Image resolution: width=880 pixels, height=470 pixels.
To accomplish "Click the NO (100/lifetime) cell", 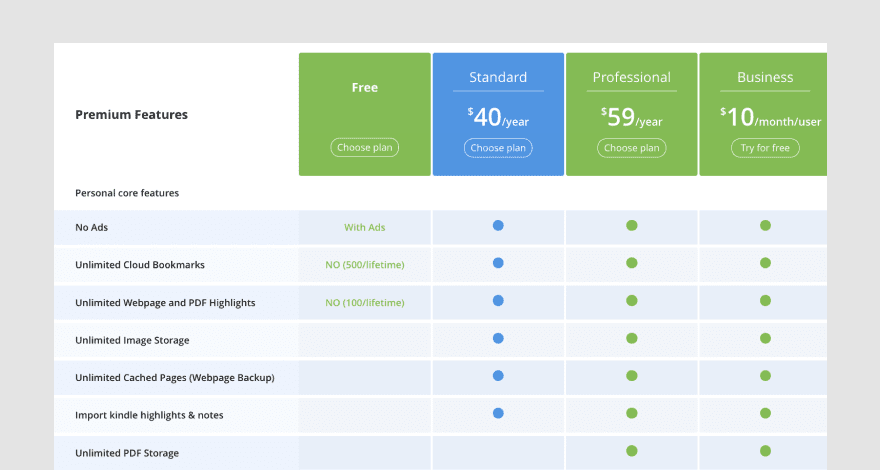I will pos(365,303).
